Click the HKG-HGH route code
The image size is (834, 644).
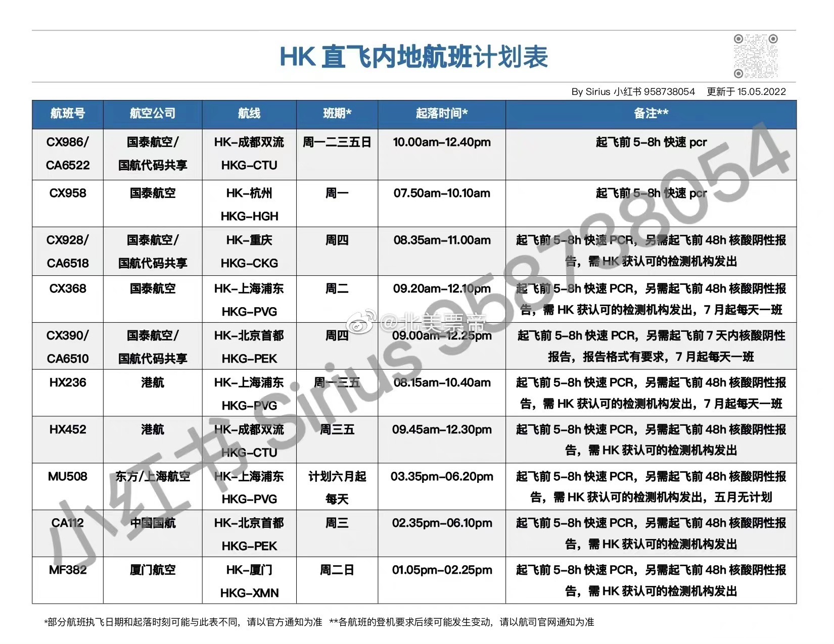point(249,216)
